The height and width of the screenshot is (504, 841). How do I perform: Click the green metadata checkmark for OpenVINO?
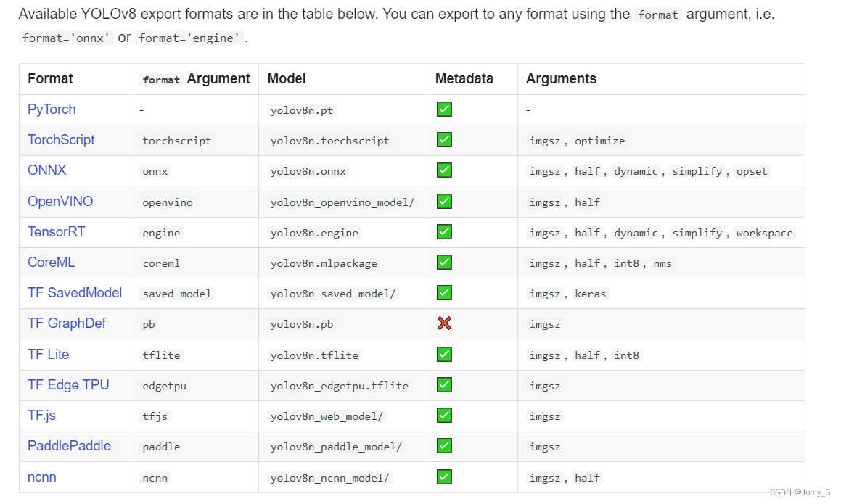click(x=444, y=202)
